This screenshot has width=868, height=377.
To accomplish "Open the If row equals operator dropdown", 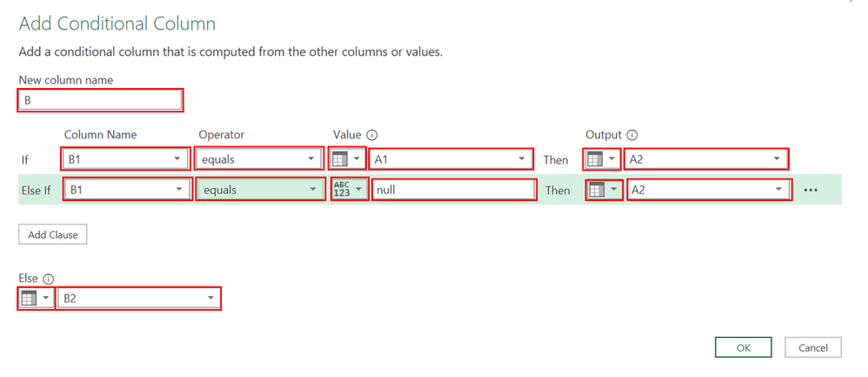I will coord(311,159).
